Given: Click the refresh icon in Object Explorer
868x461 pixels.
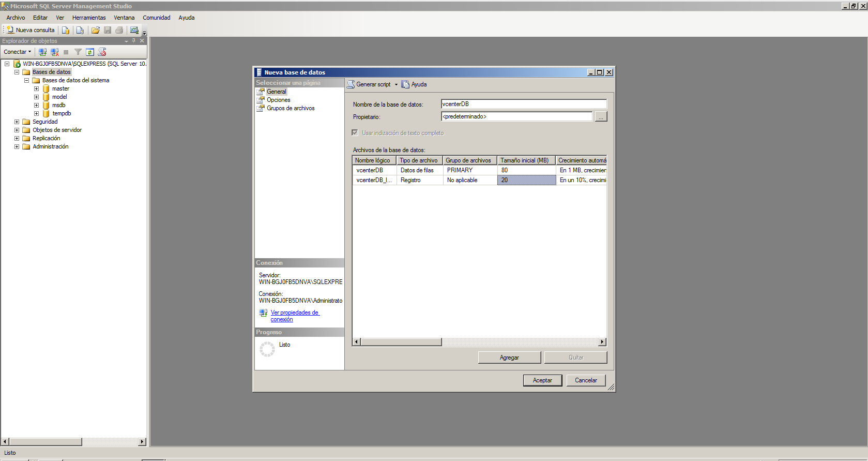Looking at the screenshot, I should tap(90, 52).
